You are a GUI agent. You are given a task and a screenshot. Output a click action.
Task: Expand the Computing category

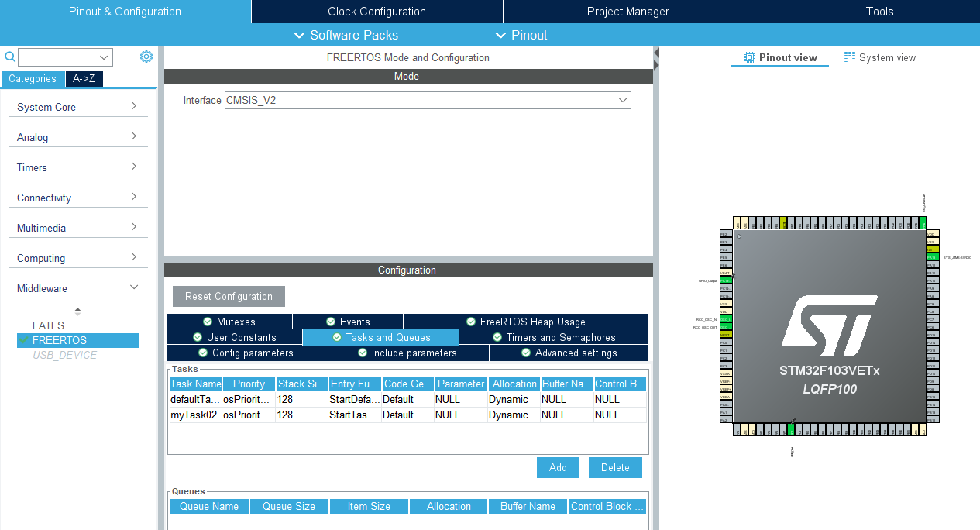(x=133, y=257)
